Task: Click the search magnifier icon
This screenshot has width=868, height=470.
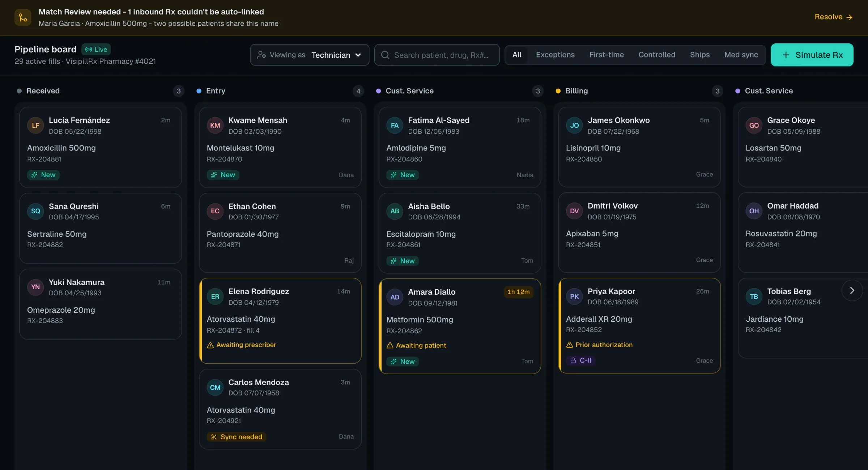Action: click(385, 55)
